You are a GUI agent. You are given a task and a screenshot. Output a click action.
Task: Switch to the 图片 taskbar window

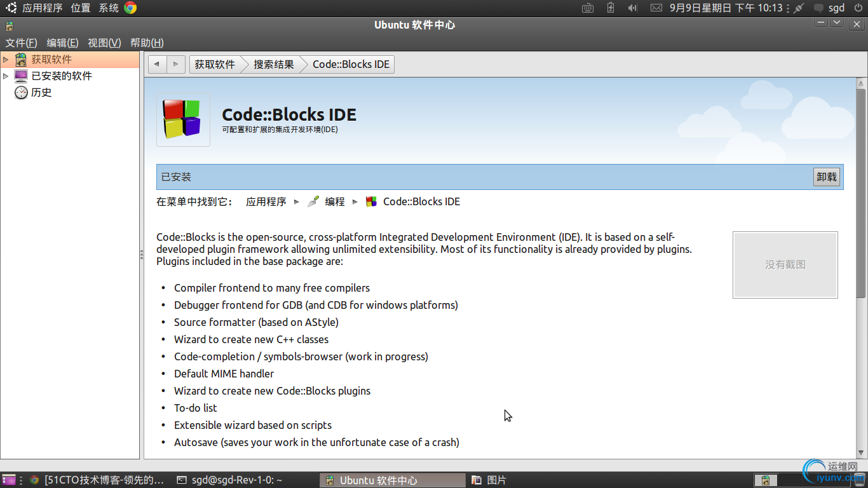point(489,480)
